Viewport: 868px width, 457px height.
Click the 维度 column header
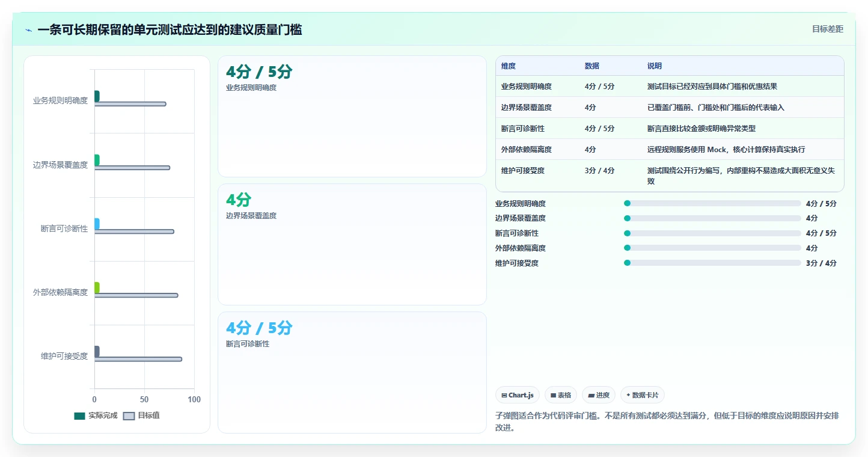509,66
